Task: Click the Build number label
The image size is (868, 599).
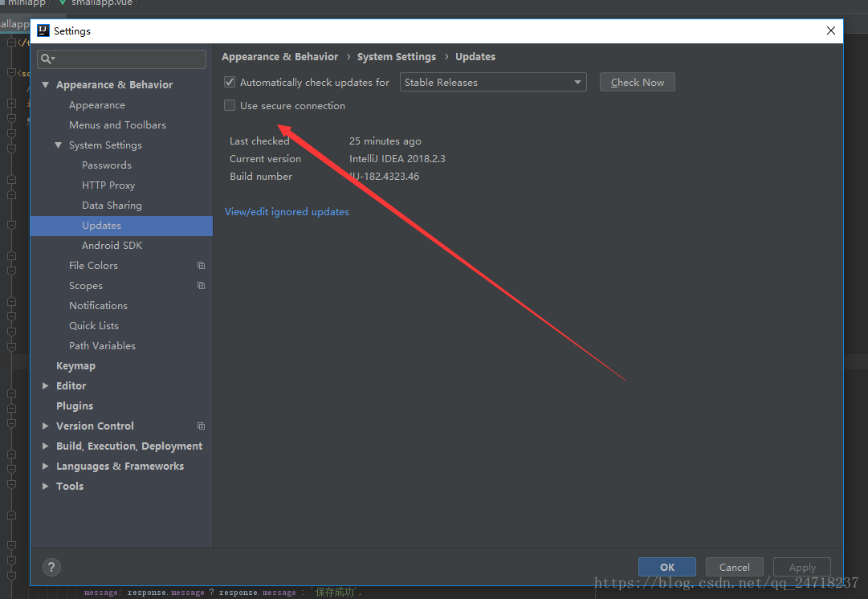Action: pos(261,176)
